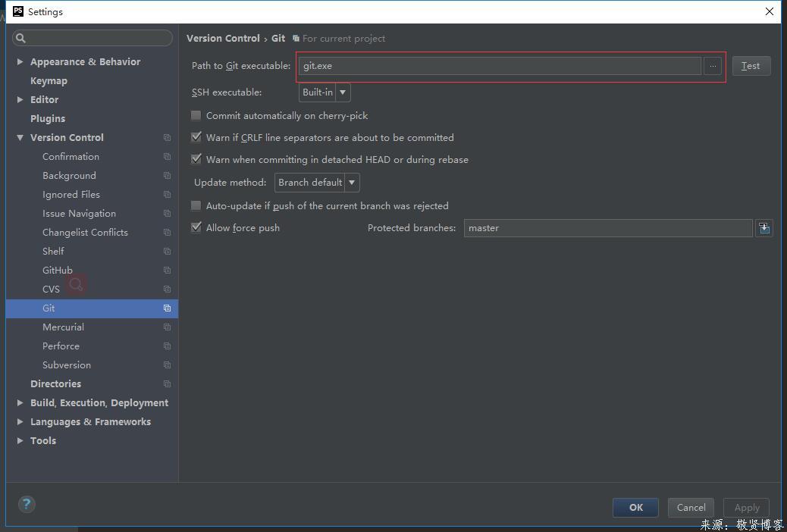The image size is (787, 532).
Task: Click the project-level icon beside GitHub
Action: (167, 271)
